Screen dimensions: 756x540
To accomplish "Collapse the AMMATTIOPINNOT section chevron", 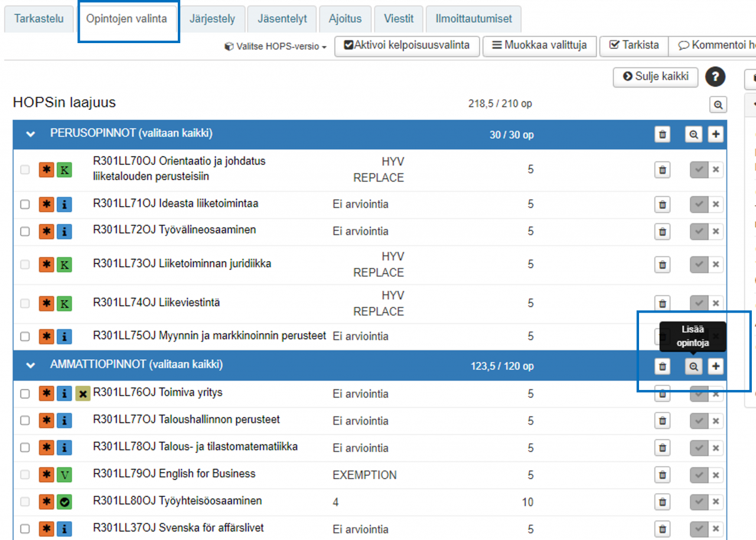I will [x=31, y=366].
